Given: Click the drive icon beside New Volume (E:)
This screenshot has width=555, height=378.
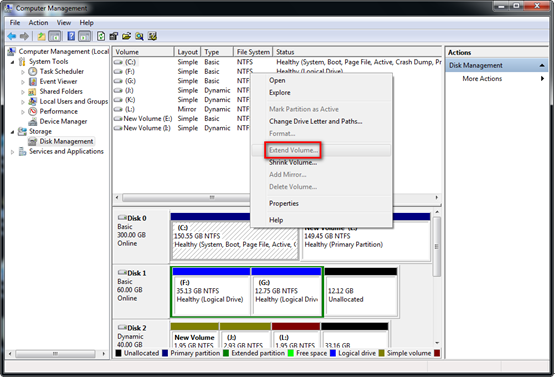Looking at the screenshot, I should [x=118, y=119].
